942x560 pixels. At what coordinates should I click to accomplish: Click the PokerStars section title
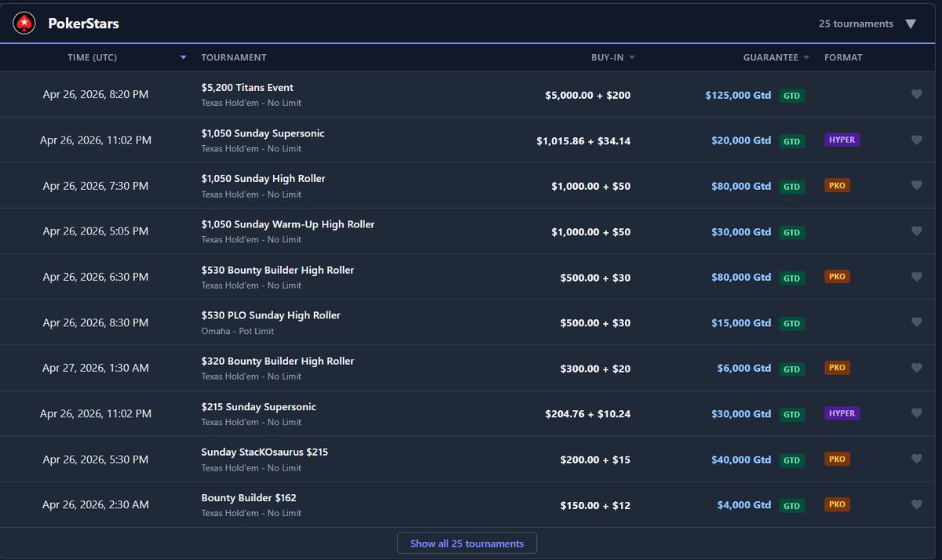click(x=83, y=24)
